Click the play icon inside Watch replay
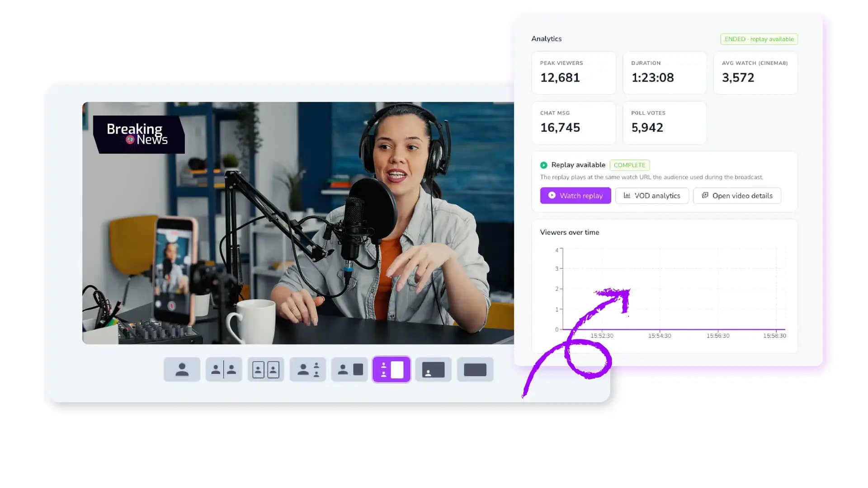868x488 pixels. 552,195
